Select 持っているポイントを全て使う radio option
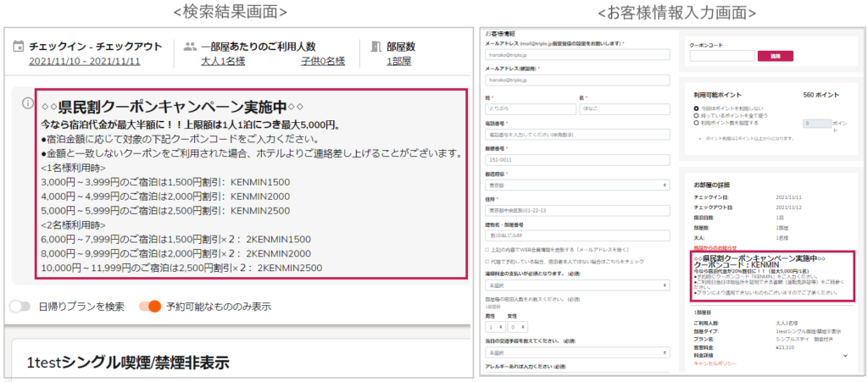The width and height of the screenshot is (868, 382). coord(697,116)
